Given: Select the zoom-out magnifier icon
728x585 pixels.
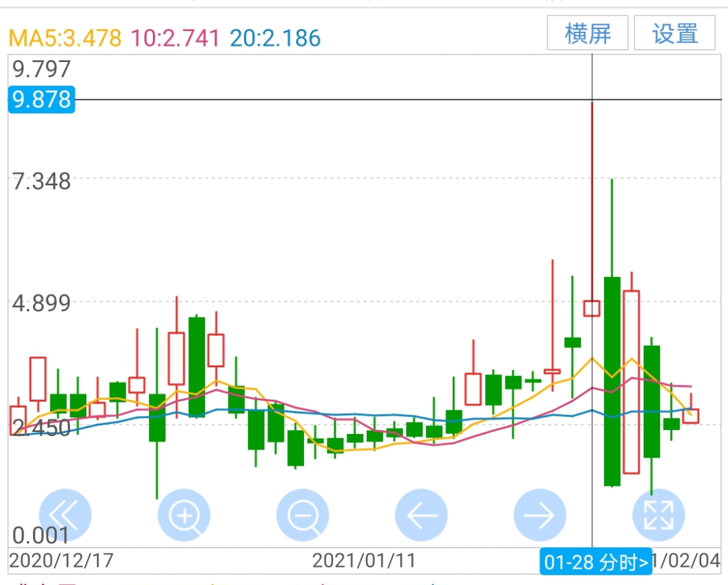Looking at the screenshot, I should pyautogui.click(x=303, y=514).
